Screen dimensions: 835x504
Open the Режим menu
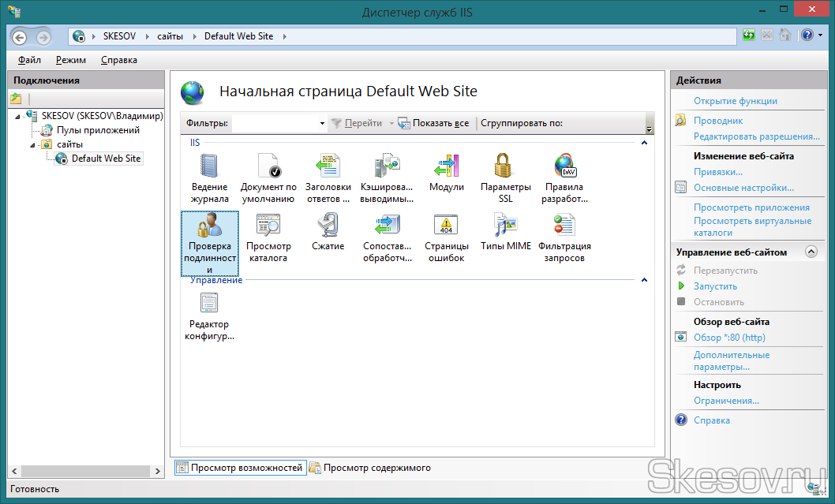pyautogui.click(x=71, y=60)
